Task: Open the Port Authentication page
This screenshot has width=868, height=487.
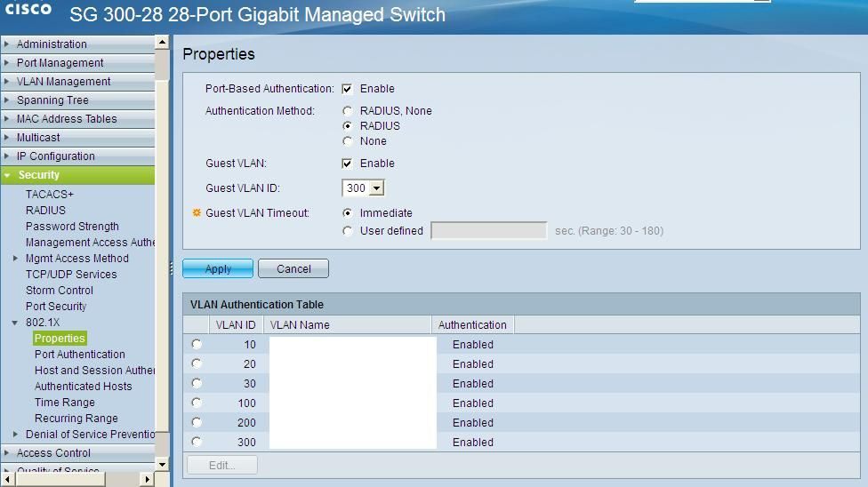Action: (80, 355)
